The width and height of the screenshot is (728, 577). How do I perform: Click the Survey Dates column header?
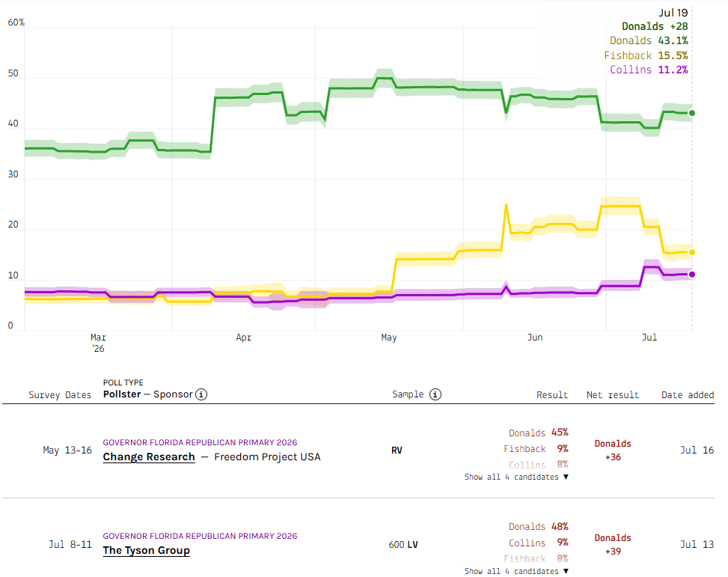pos(60,395)
